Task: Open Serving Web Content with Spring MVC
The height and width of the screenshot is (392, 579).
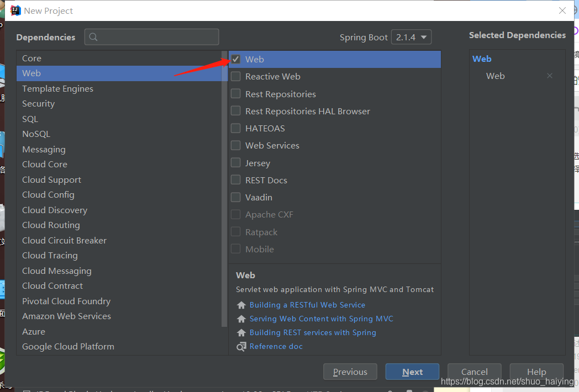Action: tap(321, 319)
